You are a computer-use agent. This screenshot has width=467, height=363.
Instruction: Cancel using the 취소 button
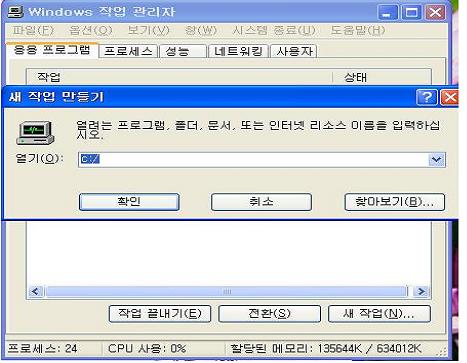point(261,202)
